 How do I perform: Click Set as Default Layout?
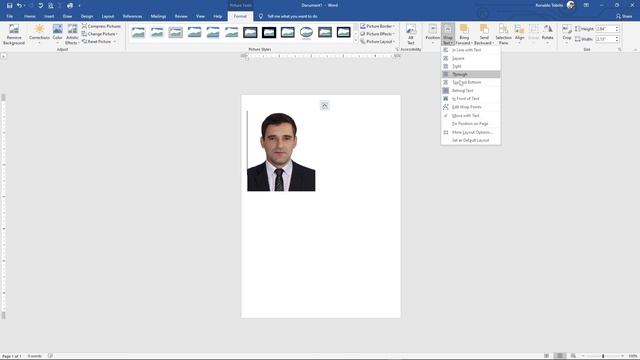(x=471, y=140)
